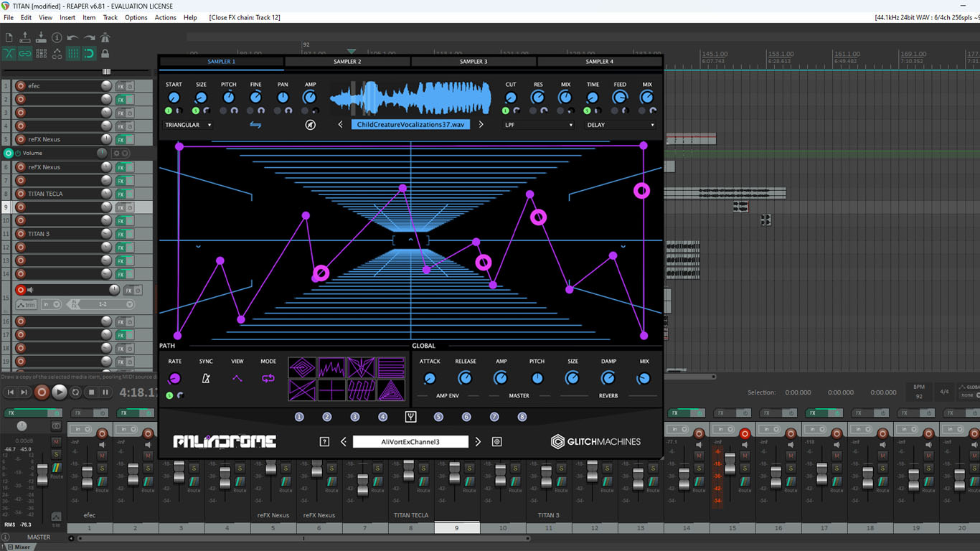980x551 pixels.
Task: Select the crosshair path preset
Action: point(331,390)
